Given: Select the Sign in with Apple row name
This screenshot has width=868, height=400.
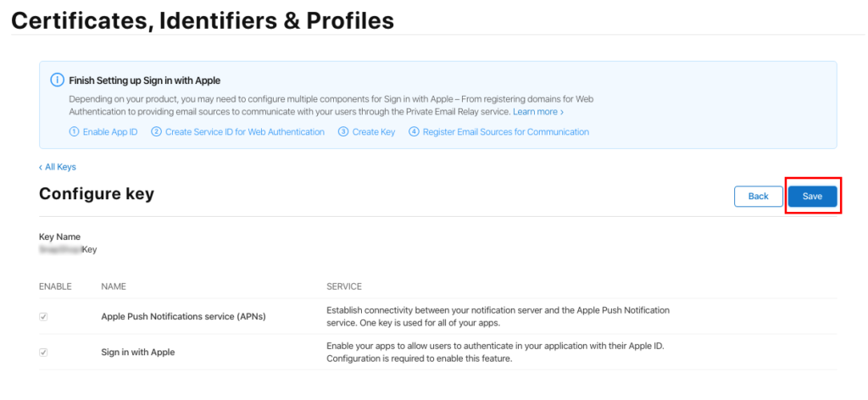Looking at the screenshot, I should (x=138, y=352).
